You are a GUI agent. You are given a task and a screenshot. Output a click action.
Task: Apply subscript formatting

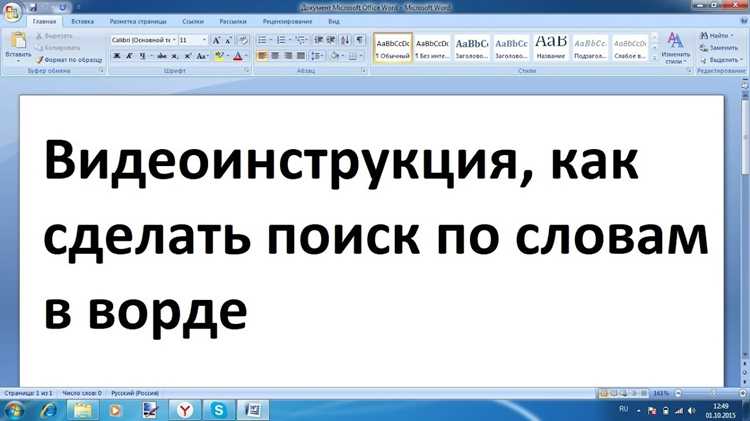click(x=175, y=56)
